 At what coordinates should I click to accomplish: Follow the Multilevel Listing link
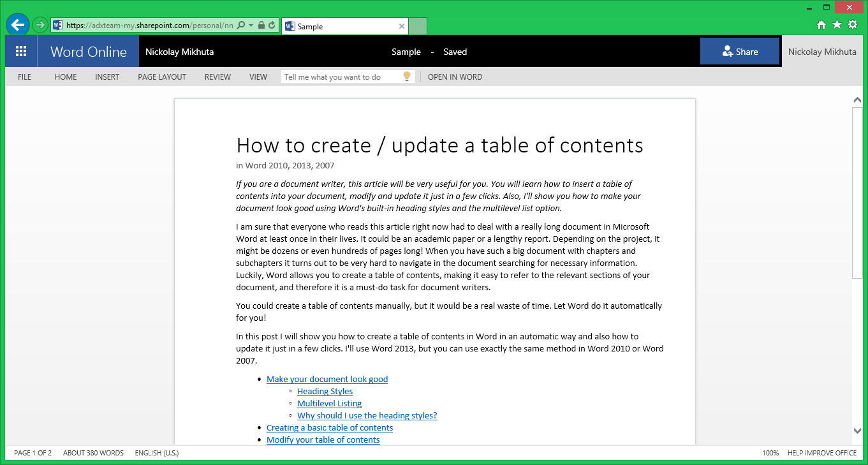(329, 403)
